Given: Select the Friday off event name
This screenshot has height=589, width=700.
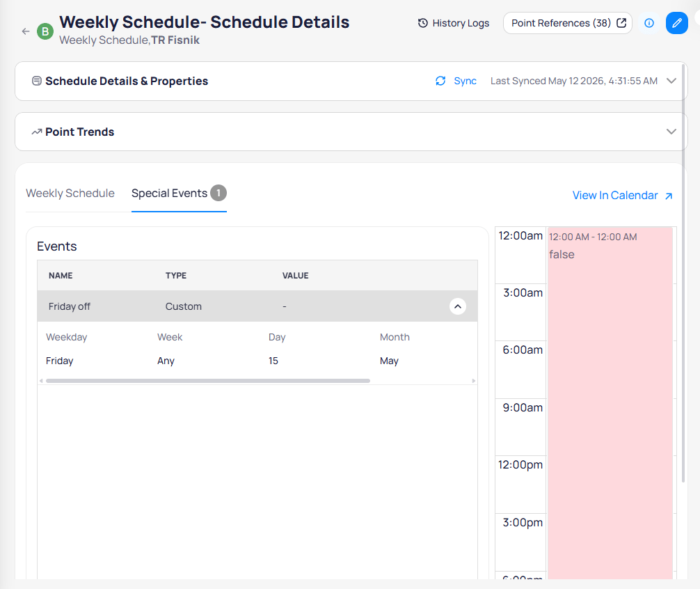Looking at the screenshot, I should [x=69, y=306].
